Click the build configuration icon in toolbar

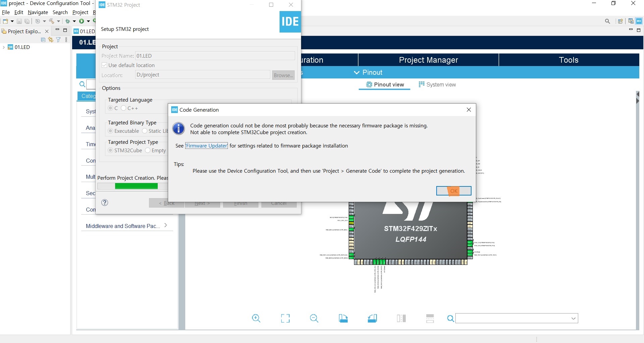pos(38,21)
